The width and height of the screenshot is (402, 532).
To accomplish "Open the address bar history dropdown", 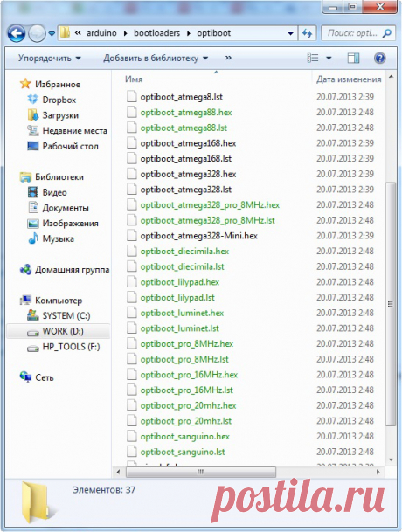I will click(x=291, y=33).
